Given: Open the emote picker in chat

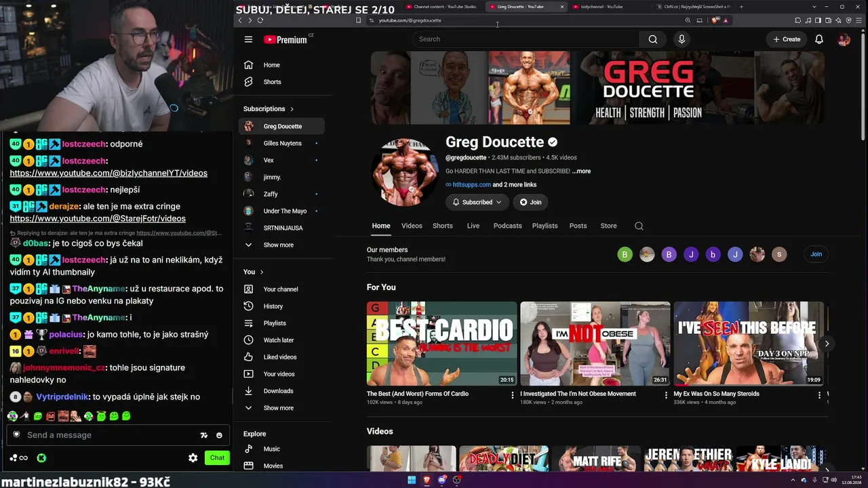Looking at the screenshot, I should pyautogui.click(x=219, y=435).
